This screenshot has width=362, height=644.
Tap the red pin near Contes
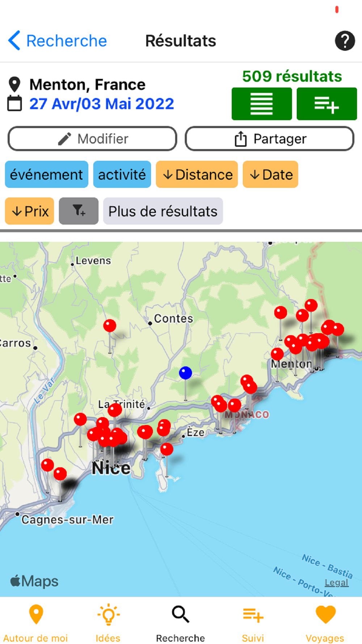tap(110, 326)
